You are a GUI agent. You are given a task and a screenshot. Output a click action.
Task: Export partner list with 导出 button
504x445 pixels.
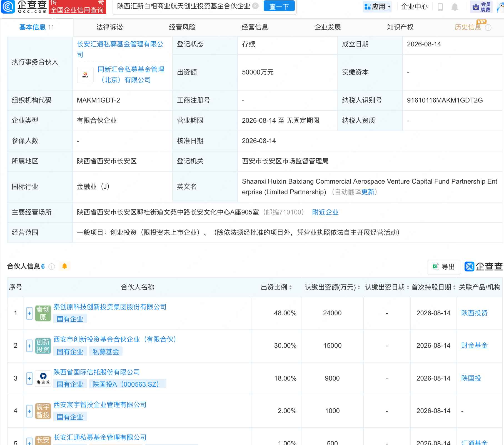click(x=444, y=267)
